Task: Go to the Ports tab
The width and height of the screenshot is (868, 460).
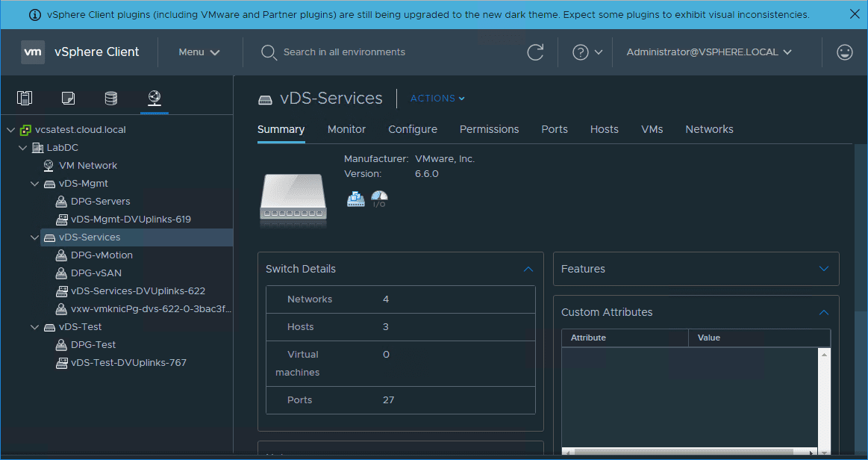Action: point(555,129)
